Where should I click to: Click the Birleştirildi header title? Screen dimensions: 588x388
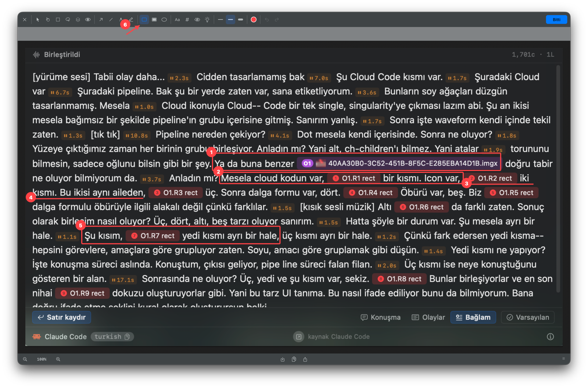point(62,55)
